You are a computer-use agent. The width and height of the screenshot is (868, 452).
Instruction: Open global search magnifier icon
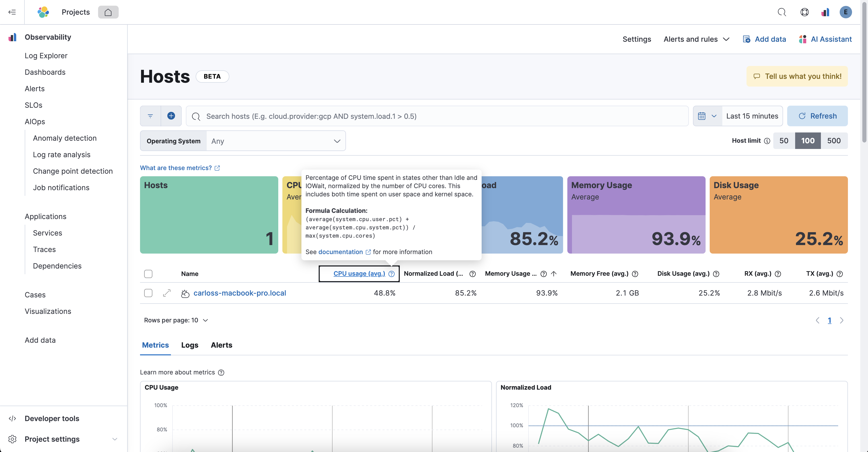tap(782, 12)
